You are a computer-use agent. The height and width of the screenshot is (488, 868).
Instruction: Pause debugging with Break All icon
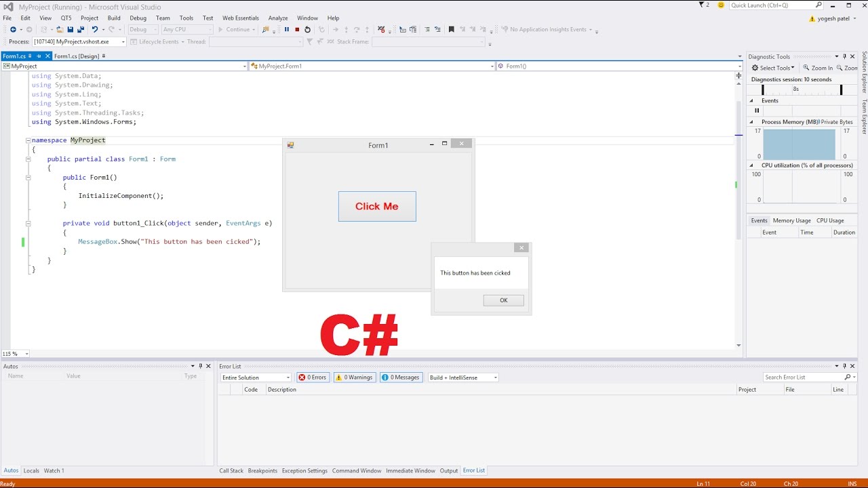287,30
